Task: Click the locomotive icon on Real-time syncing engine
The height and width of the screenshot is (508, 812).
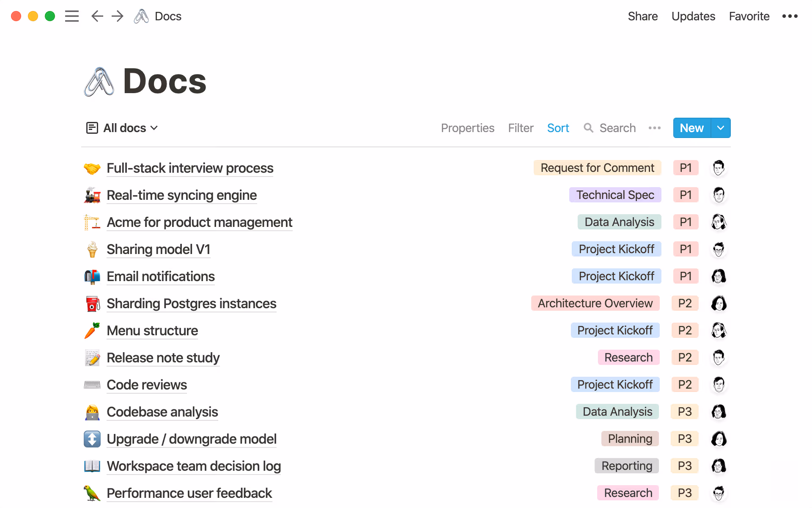Action: (x=92, y=195)
